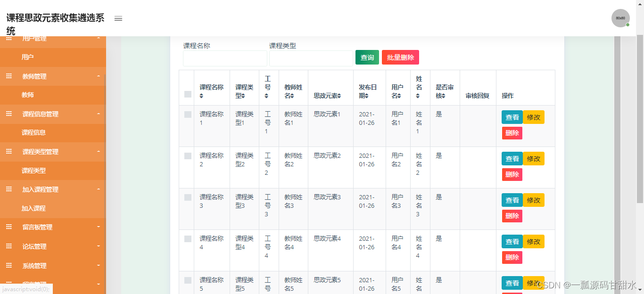Image resolution: width=644 pixels, height=294 pixels.
Task: Toggle the select-all checkbox in table header
Action: pyautogui.click(x=187, y=94)
